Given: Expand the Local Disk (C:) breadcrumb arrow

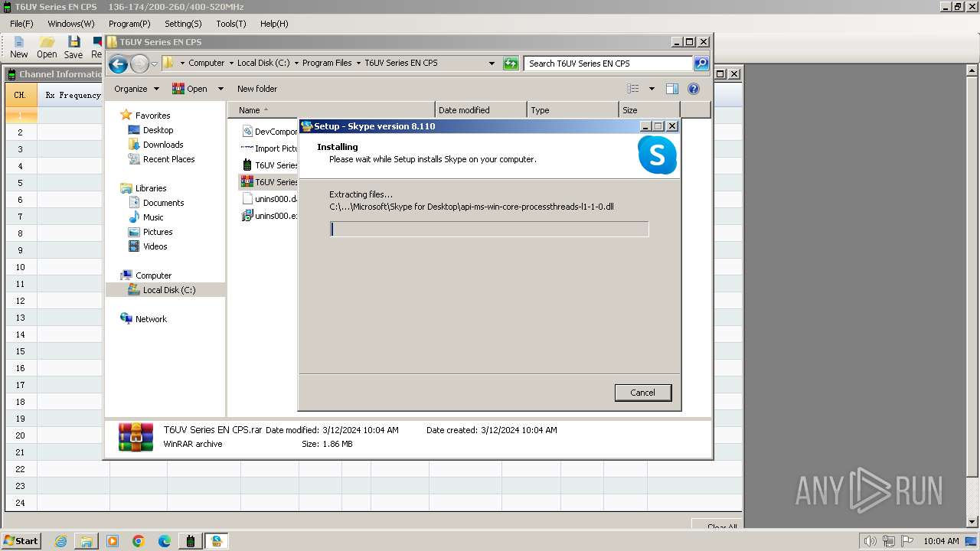Looking at the screenshot, I should (296, 64).
